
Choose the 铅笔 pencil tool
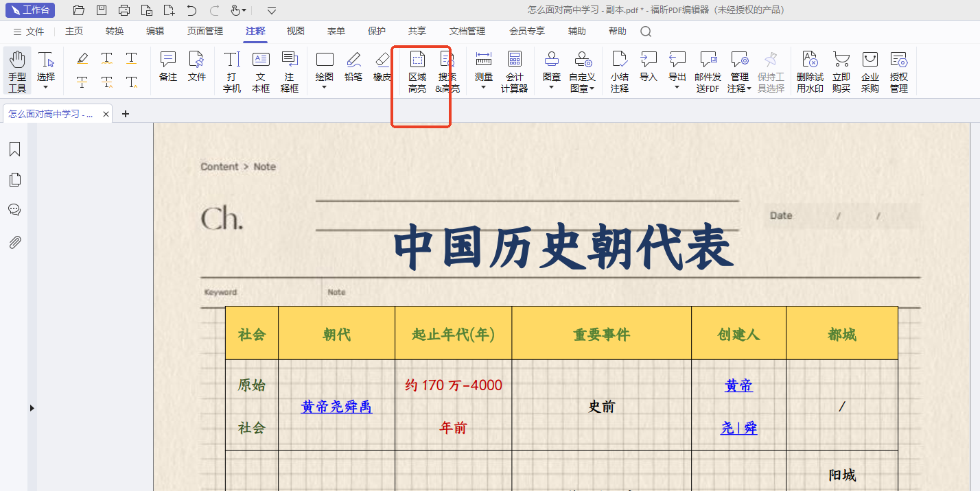point(353,67)
